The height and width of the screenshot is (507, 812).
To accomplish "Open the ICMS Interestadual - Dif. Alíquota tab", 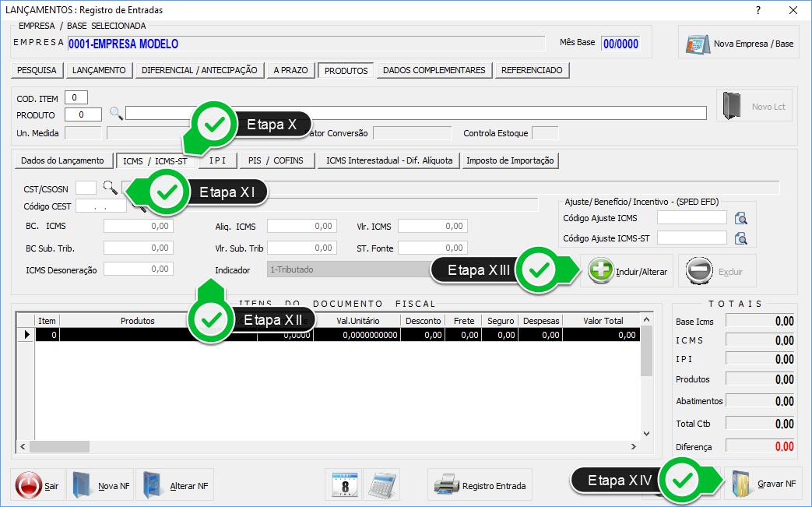I will pyautogui.click(x=388, y=160).
